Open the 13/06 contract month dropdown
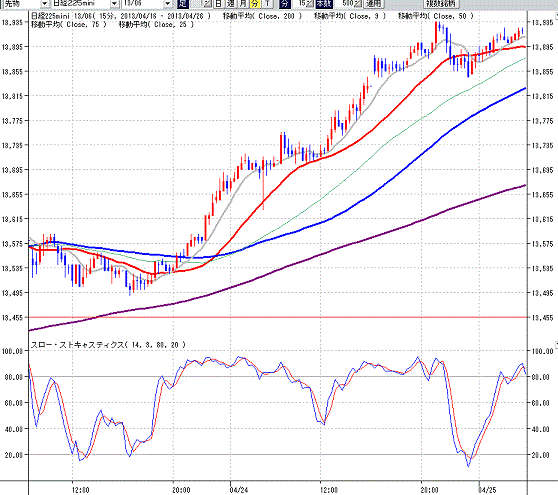The height and width of the screenshot is (495, 558). pyautogui.click(x=168, y=4)
